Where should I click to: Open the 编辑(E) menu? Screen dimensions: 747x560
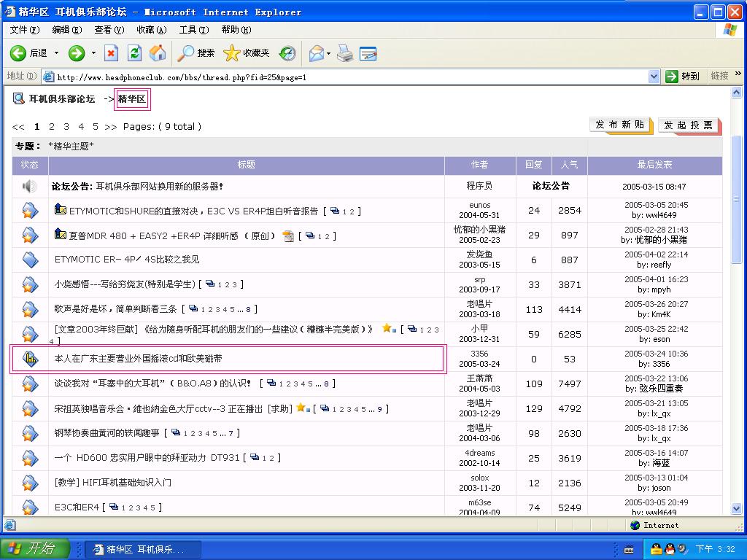click(x=66, y=30)
